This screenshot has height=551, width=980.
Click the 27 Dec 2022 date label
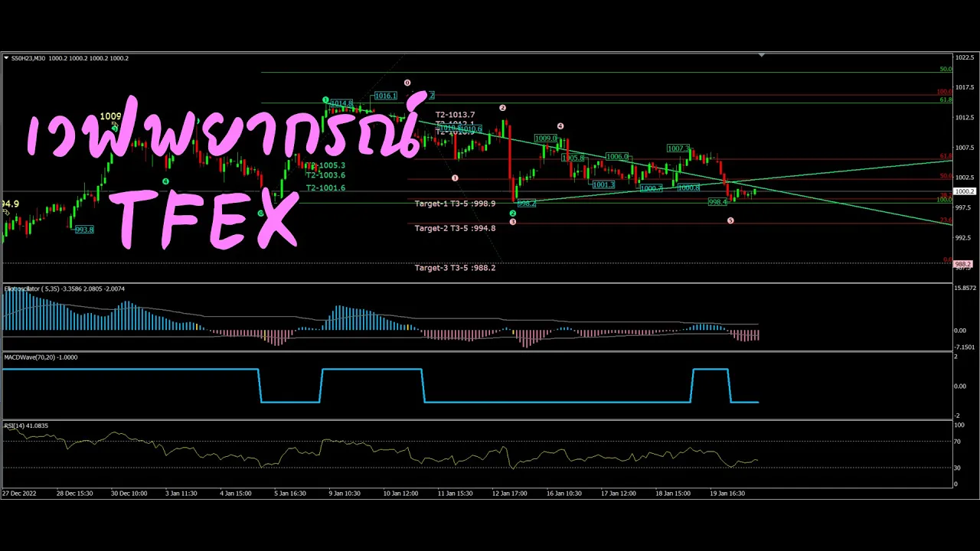(x=19, y=494)
